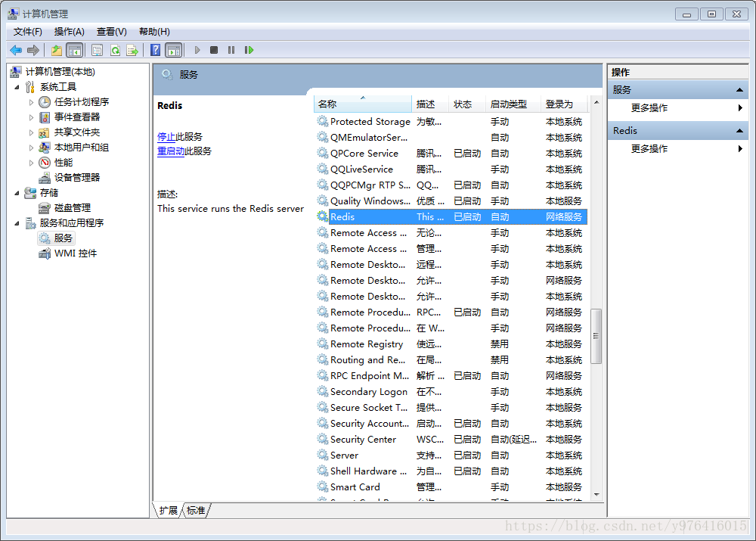Click the Forward arrow toolbar icon

click(33, 50)
